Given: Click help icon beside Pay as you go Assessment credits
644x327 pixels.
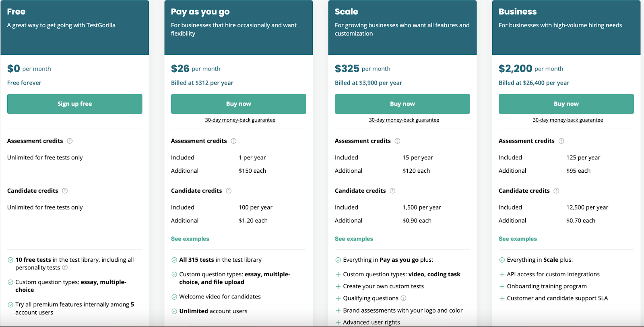Looking at the screenshot, I should 233,141.
